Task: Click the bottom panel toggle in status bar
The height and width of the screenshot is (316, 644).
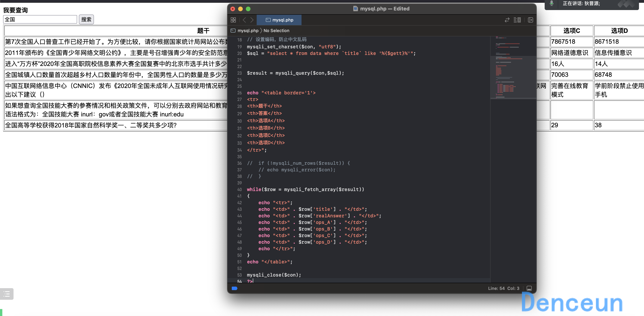Action: click(x=529, y=288)
